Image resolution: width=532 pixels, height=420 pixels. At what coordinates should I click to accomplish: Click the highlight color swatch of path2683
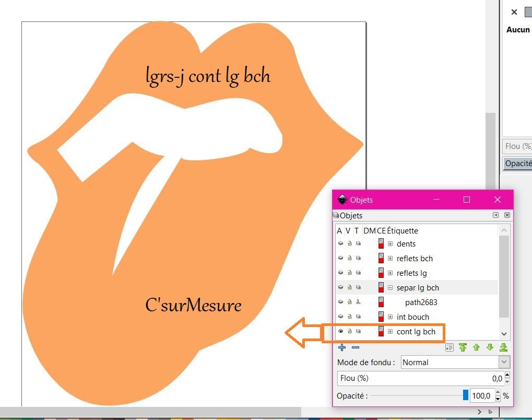pyautogui.click(x=381, y=302)
